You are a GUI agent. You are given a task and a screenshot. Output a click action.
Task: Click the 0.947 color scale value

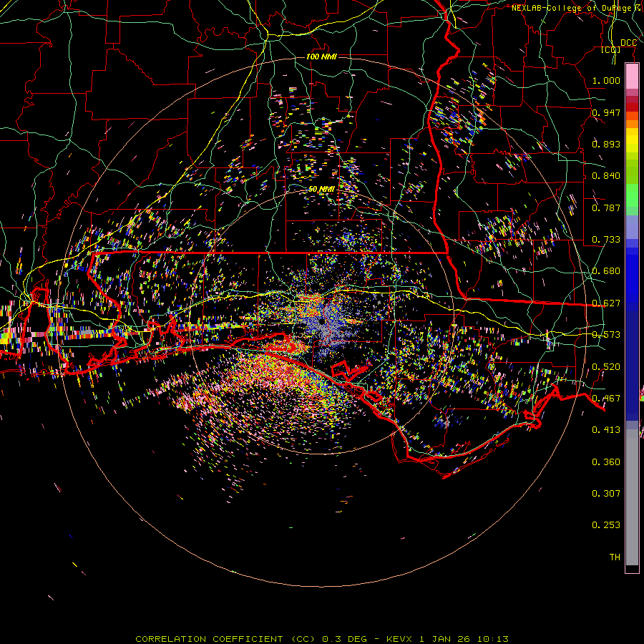(606, 112)
